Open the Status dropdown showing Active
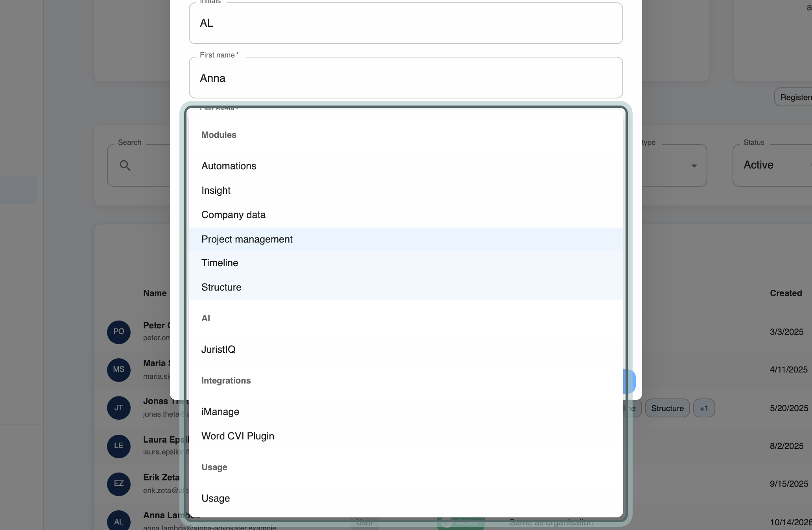 click(x=773, y=165)
